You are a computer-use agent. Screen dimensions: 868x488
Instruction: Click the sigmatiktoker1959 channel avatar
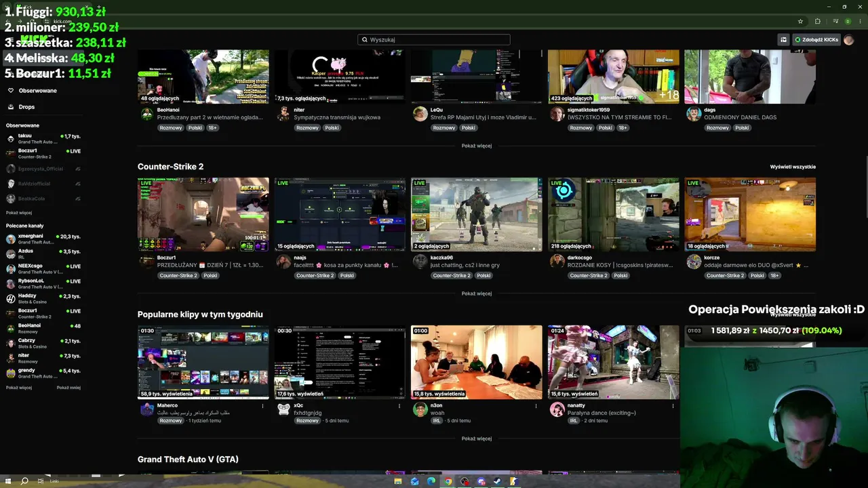[x=557, y=113]
